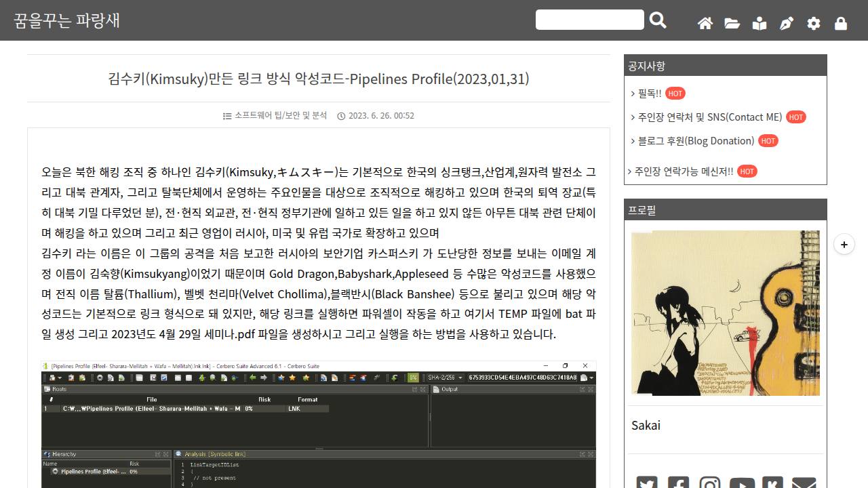Image resolution: width=868 pixels, height=488 pixels.
Task: Open the YouTube channel icon
Action: click(742, 483)
